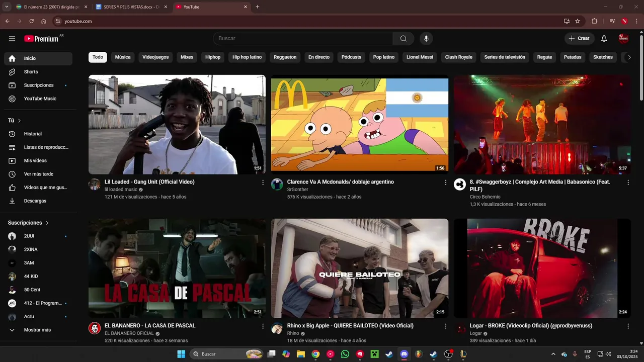Screen dimensions: 644x362
Task: Click the search magnifier button
Action: click(x=404, y=38)
